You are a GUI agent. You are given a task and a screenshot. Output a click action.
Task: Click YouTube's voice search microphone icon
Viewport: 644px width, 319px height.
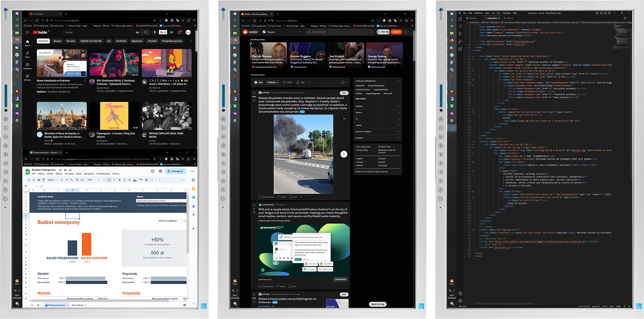(x=155, y=32)
